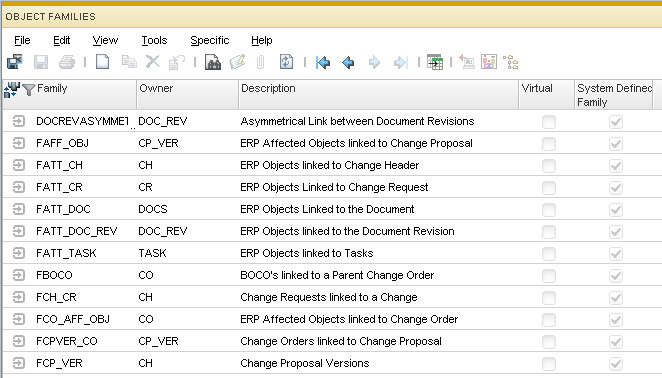This screenshot has height=378, width=662.
Task: Click owner cell TASK
Action: point(152,253)
